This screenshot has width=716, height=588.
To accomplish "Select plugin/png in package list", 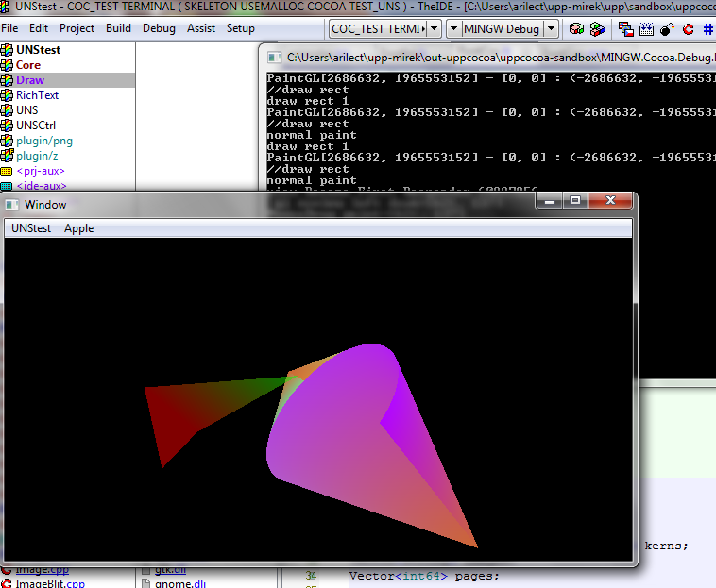I will click(43, 141).
